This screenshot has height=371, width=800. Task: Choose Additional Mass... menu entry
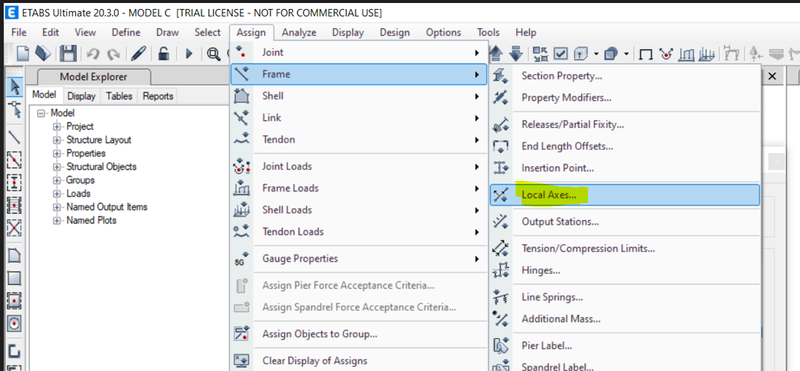(624, 319)
